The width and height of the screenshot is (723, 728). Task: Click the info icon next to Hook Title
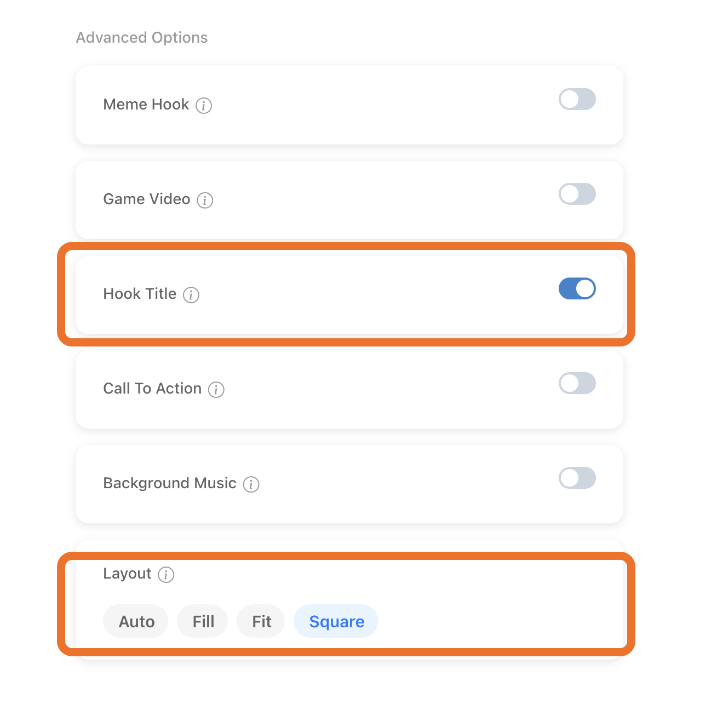point(191,294)
